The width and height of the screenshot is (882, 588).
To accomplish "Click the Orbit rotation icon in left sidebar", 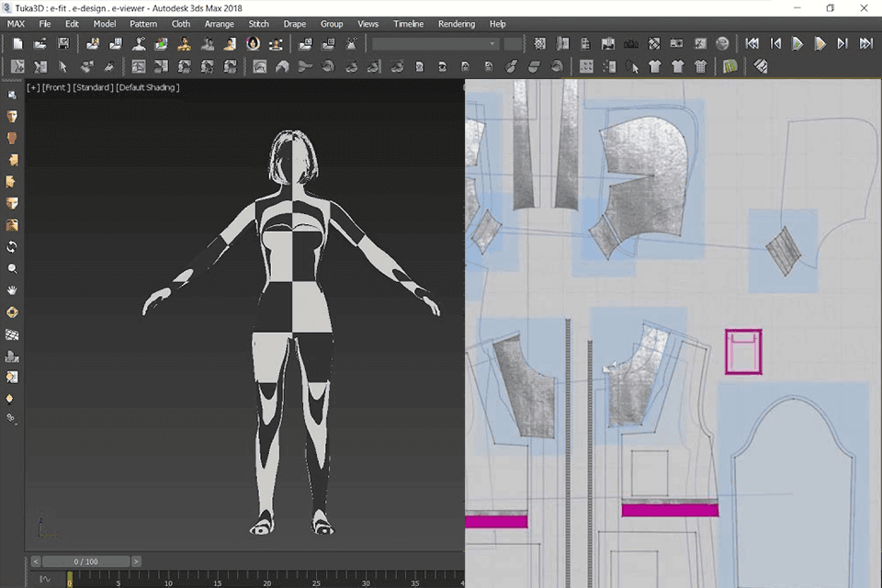I will [x=12, y=246].
